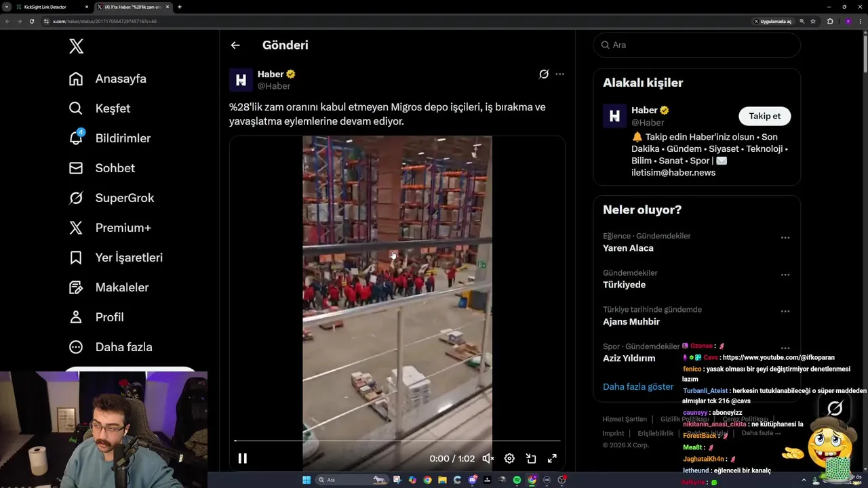
Task: Open Sohbet messages
Action: coord(102,168)
